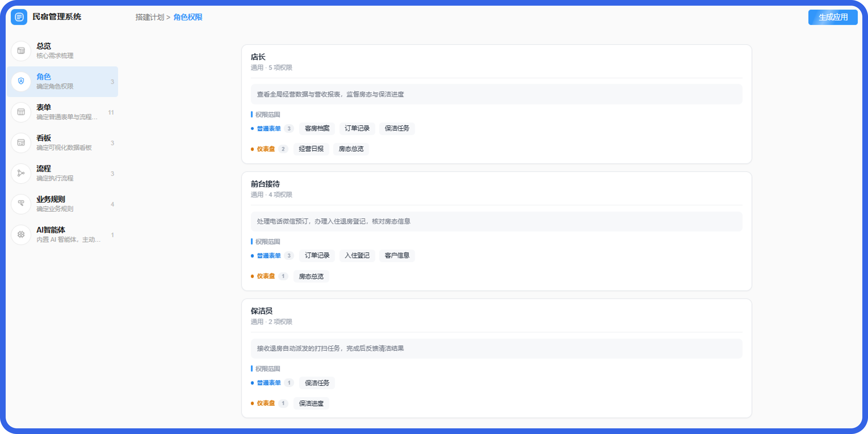Click the 总览 overview sidebar icon

pos(21,51)
